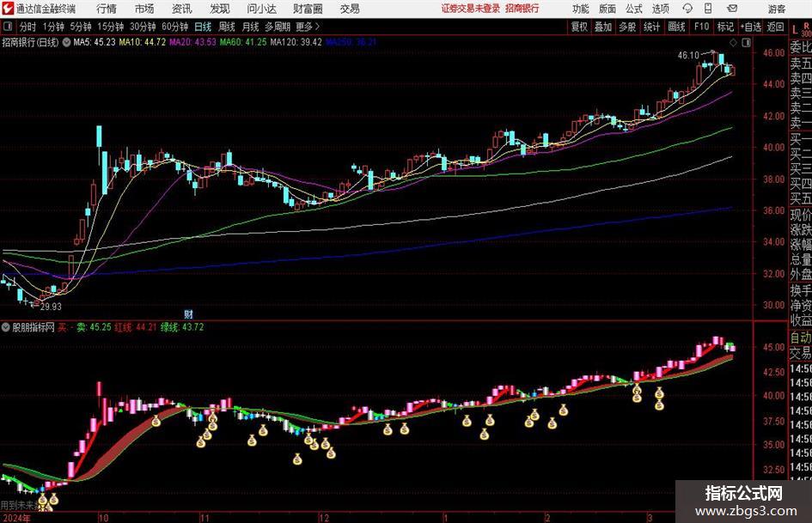Open the 市场 menu
The image size is (812, 523).
pos(144,9)
